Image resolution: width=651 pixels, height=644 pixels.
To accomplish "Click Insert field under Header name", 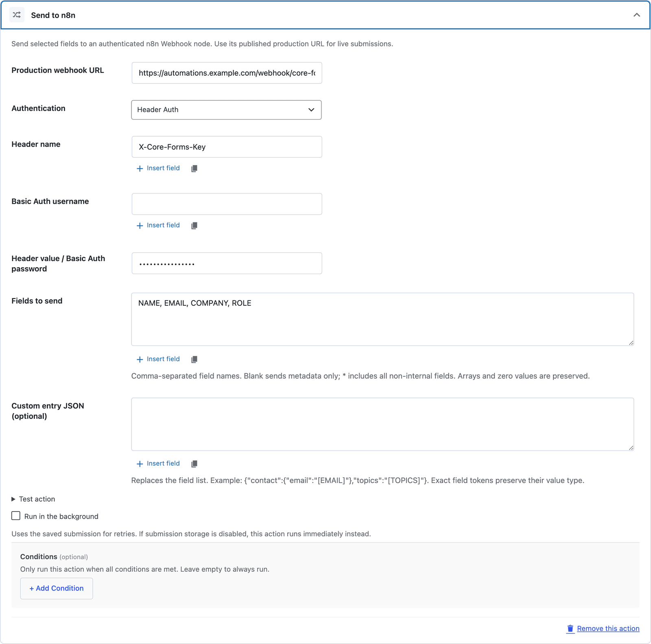I will point(158,168).
